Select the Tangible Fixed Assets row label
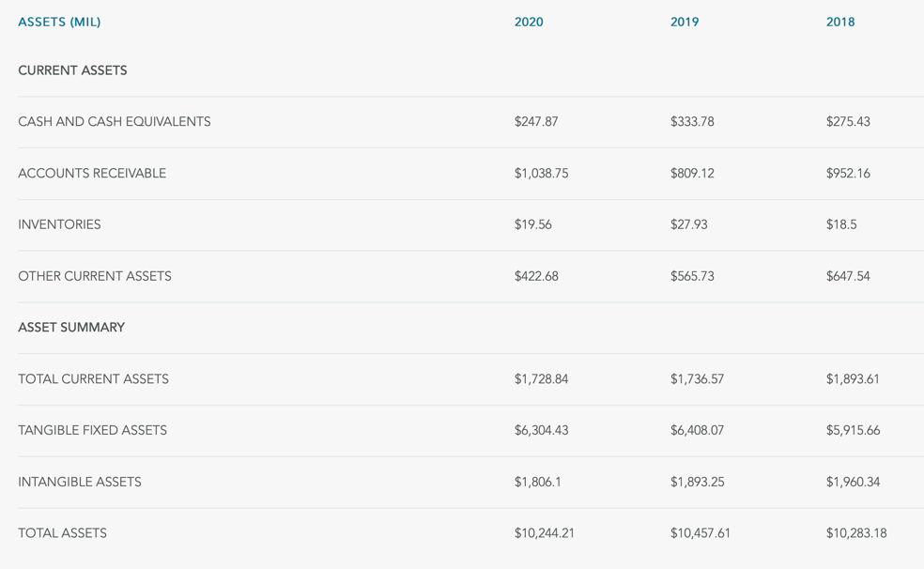This screenshot has height=569, width=924. click(x=92, y=430)
